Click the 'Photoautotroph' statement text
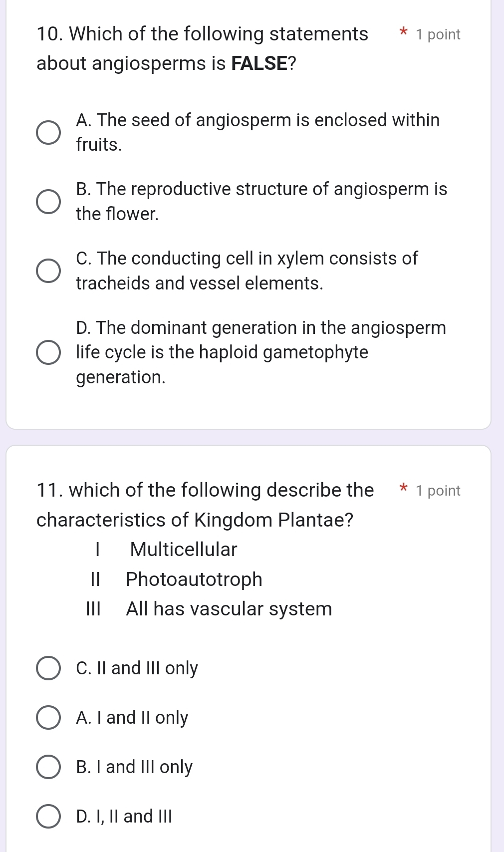The width and height of the screenshot is (504, 852). [x=194, y=579]
